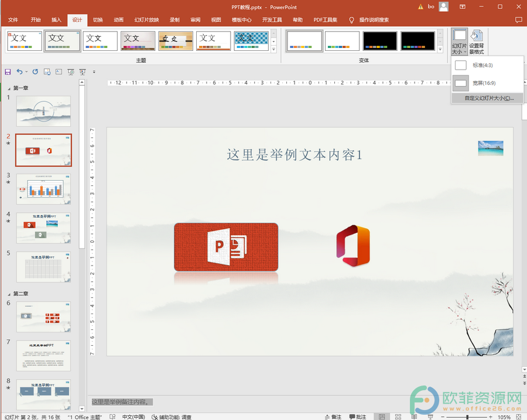The image size is (527, 420).
Task: Click the notes text 这里是举例备注内容
Action: tap(122, 402)
